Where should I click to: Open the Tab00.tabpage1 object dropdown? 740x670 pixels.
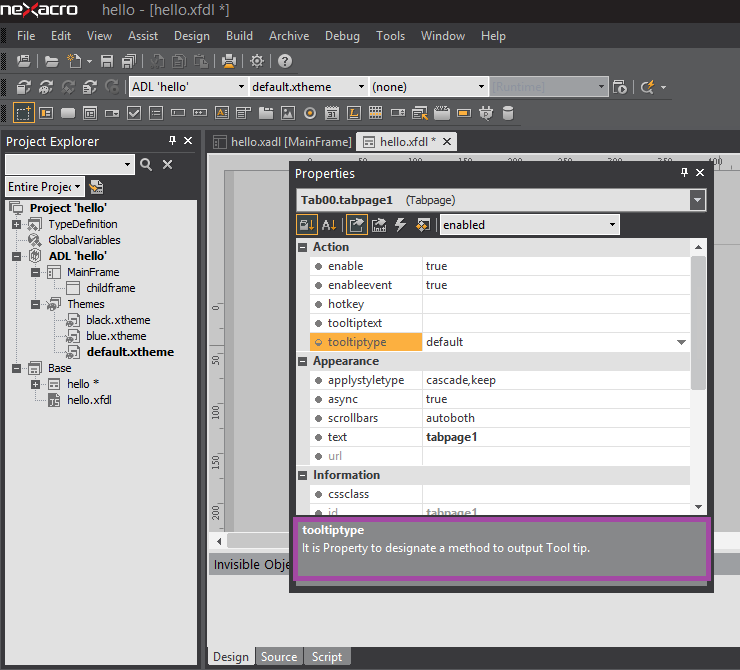coord(698,200)
